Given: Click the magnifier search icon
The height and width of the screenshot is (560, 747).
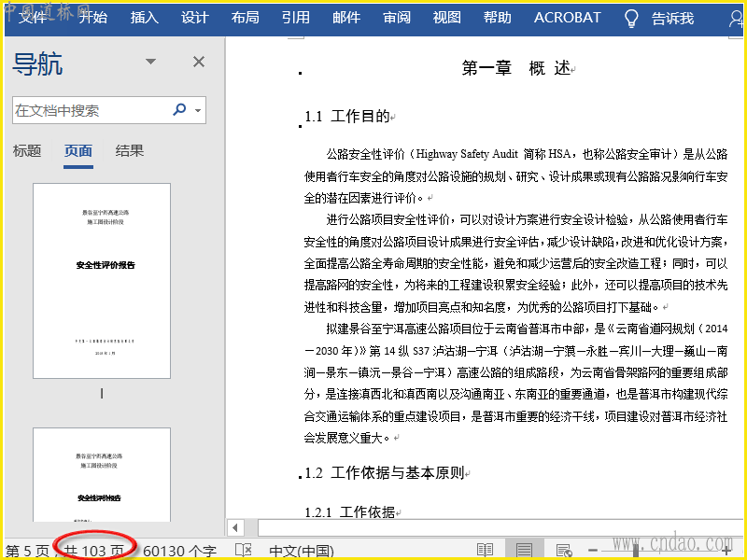Looking at the screenshot, I should [179, 109].
